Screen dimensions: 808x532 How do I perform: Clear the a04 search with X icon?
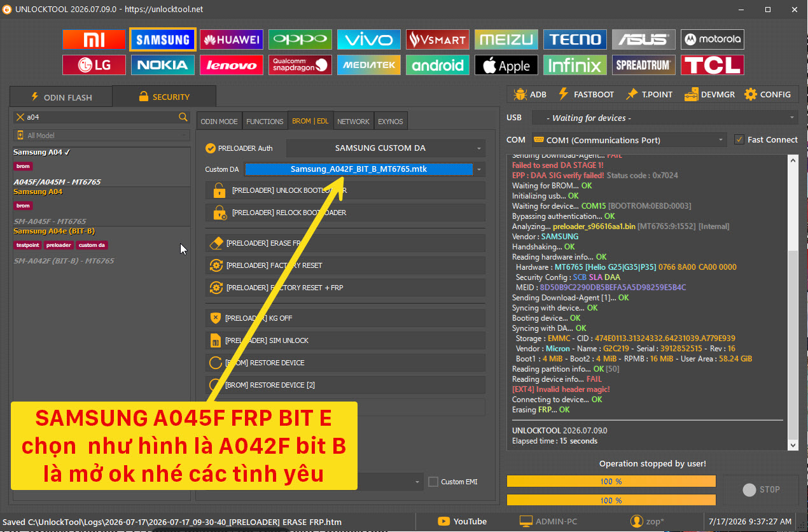20,117
